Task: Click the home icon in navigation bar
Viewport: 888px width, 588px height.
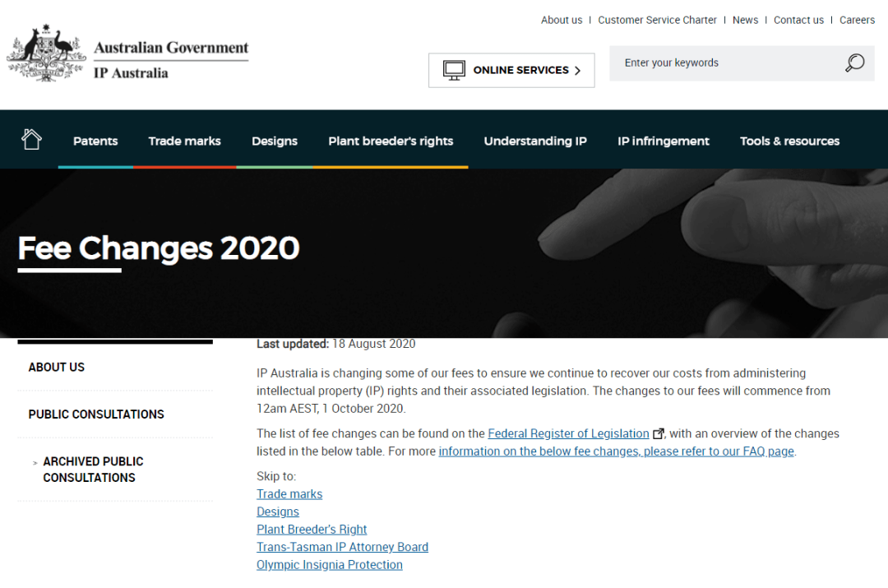Action: point(31,140)
